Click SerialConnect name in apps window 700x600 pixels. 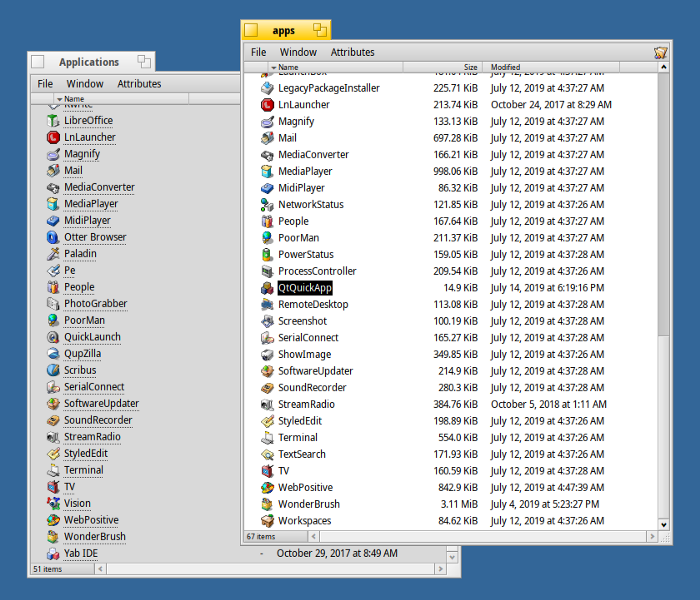point(308,338)
